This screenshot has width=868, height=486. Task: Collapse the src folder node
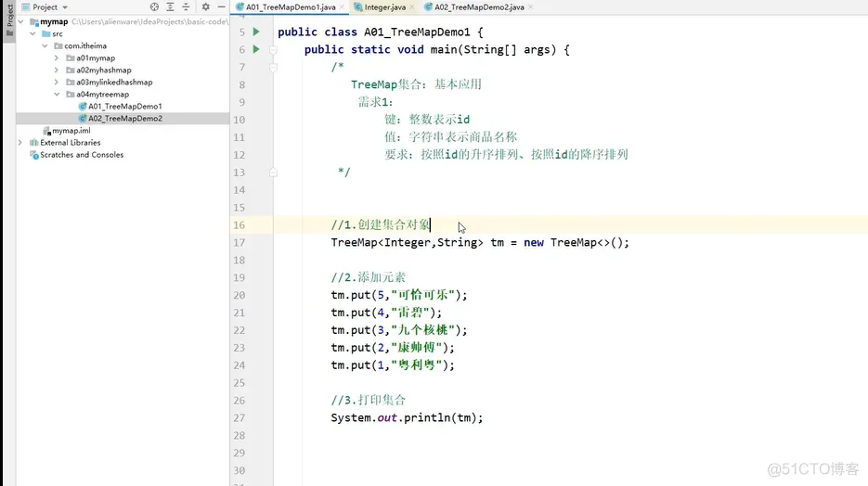click(x=33, y=33)
